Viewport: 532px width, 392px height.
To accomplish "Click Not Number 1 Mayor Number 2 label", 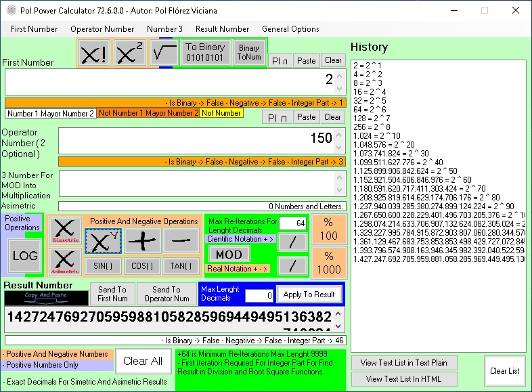I will coord(148,113).
